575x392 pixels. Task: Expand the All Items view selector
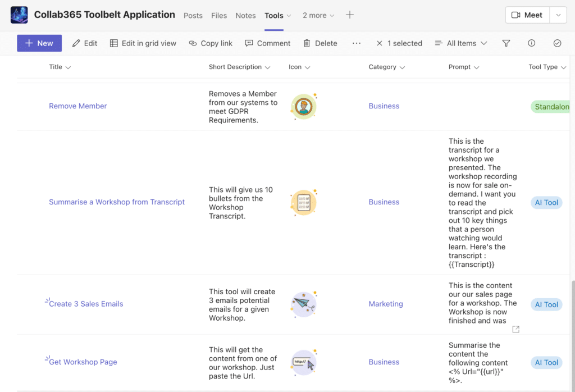[x=460, y=43]
